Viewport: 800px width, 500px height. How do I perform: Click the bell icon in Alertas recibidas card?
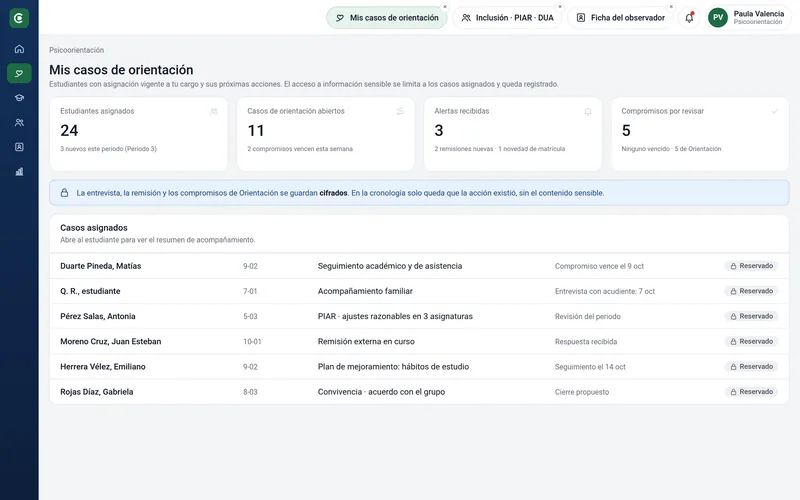click(588, 111)
